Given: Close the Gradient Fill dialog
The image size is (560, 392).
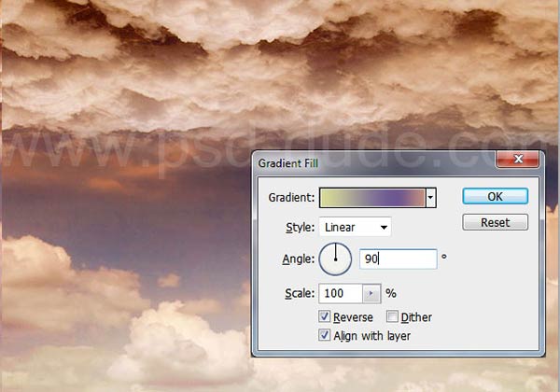Looking at the screenshot, I should coord(517,160).
